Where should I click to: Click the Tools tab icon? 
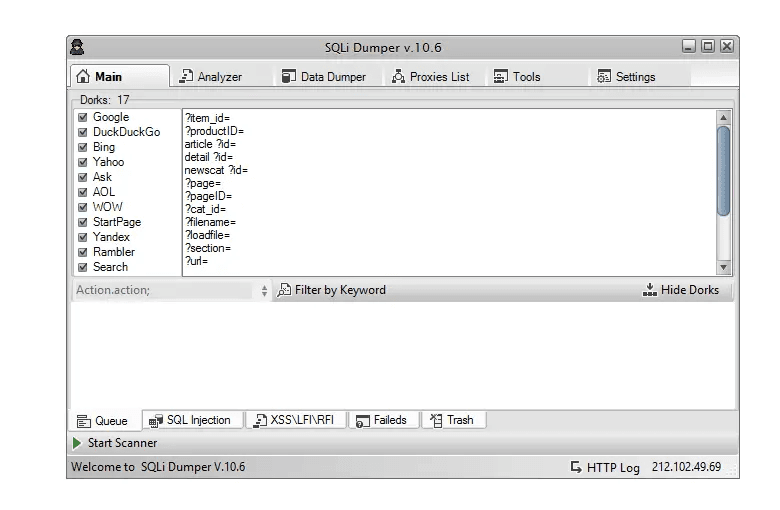500,76
